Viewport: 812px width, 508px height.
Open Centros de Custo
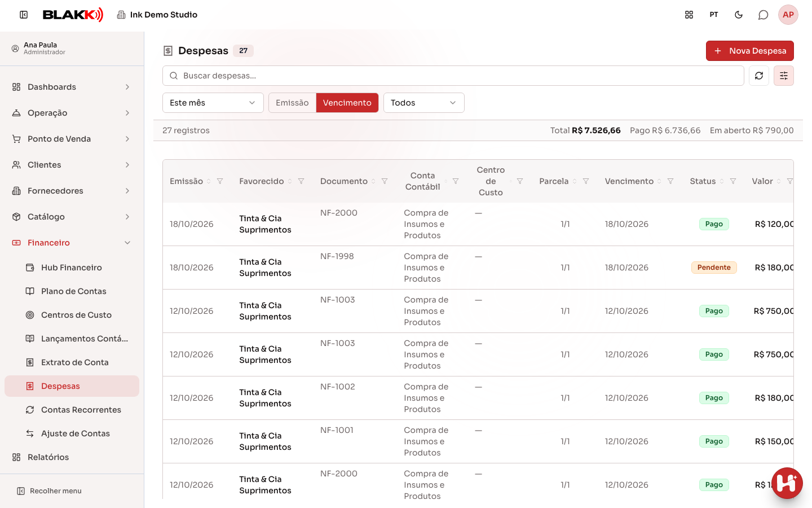pos(72,315)
